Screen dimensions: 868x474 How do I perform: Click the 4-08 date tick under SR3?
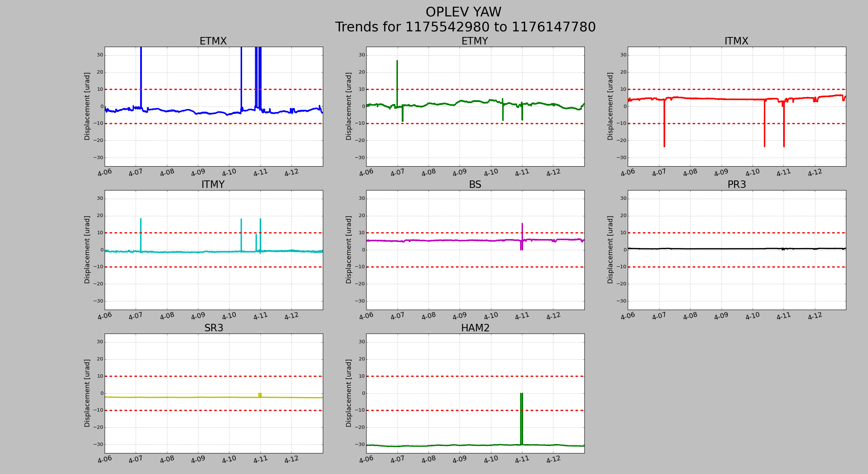(167, 459)
